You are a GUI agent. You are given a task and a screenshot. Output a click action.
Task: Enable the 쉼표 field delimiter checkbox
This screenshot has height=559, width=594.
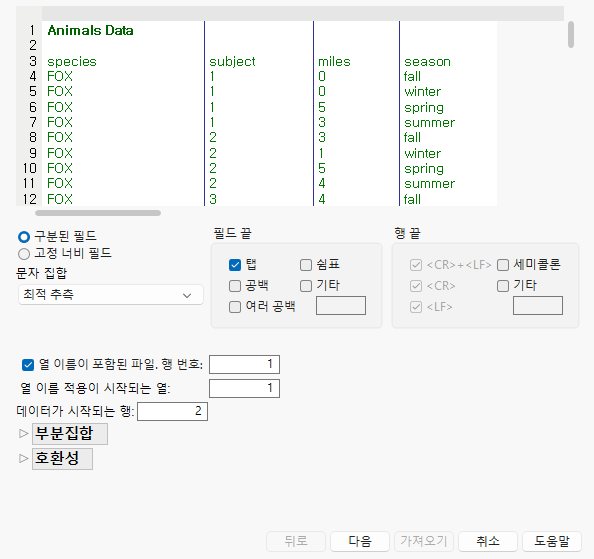[x=306, y=265]
